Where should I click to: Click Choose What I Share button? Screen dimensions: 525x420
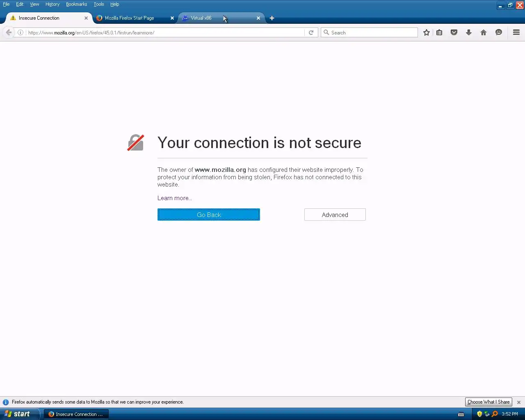[x=488, y=402]
